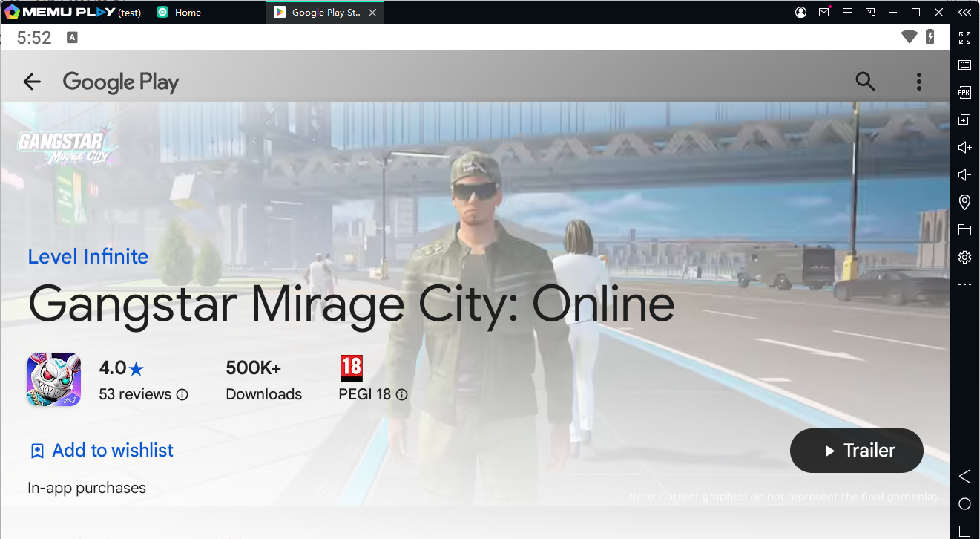980x539 pixels.
Task: Tap the Android Back triangle button
Action: point(964,476)
